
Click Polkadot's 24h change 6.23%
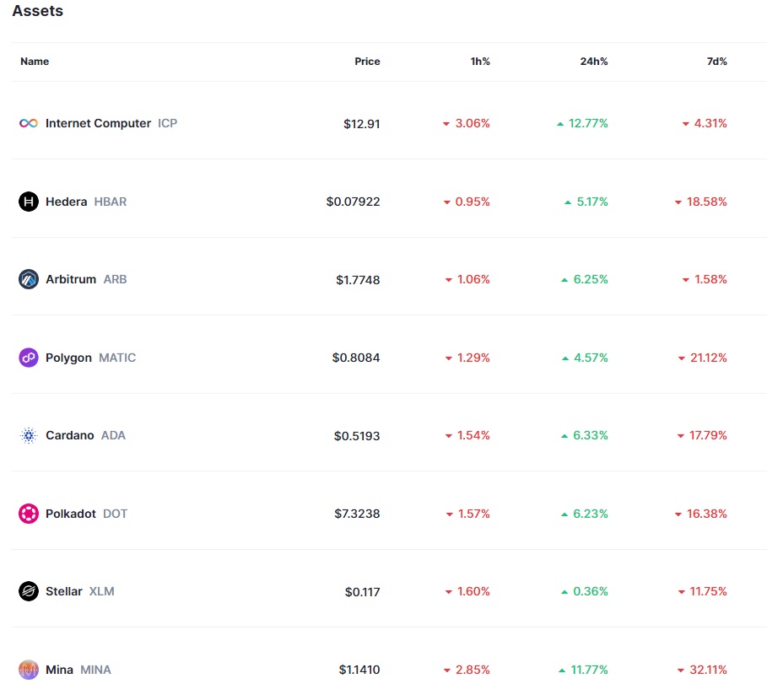[590, 514]
